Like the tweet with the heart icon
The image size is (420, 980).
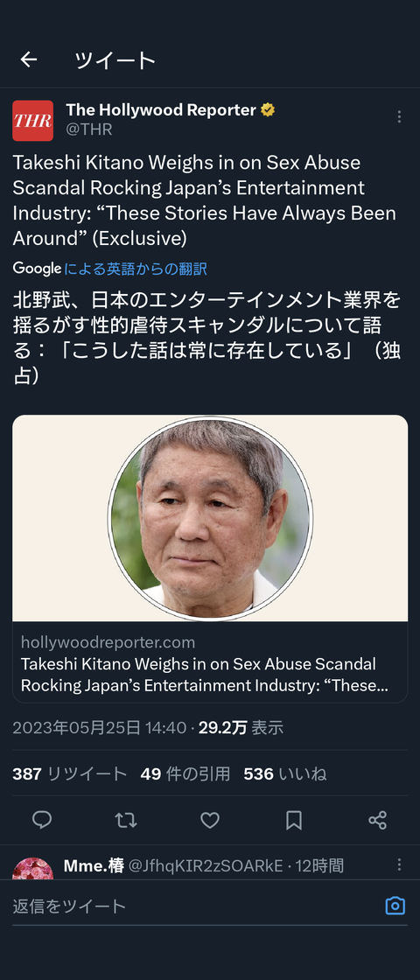click(x=210, y=820)
